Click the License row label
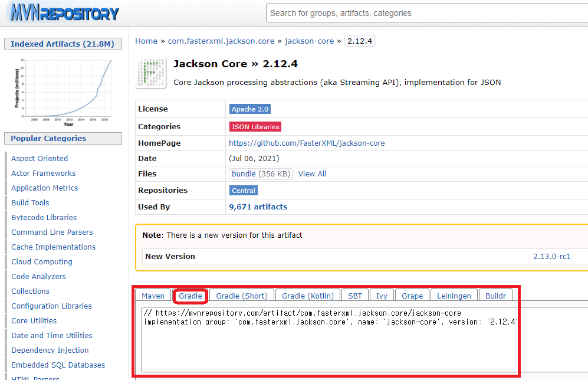 click(153, 109)
